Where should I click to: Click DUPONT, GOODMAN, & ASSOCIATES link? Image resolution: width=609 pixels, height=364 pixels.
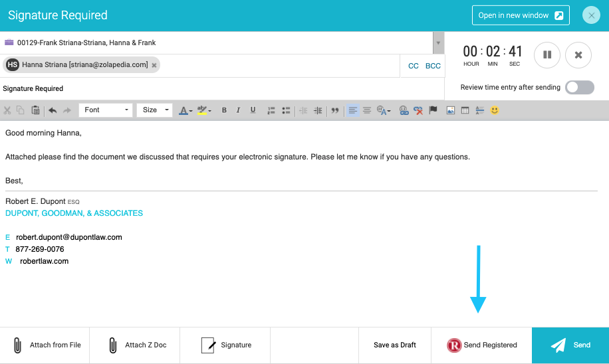tap(74, 213)
